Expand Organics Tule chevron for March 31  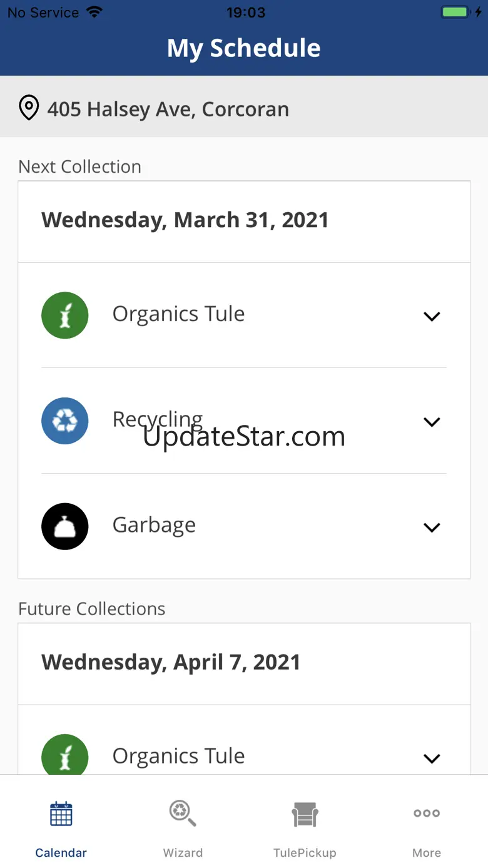[432, 316]
